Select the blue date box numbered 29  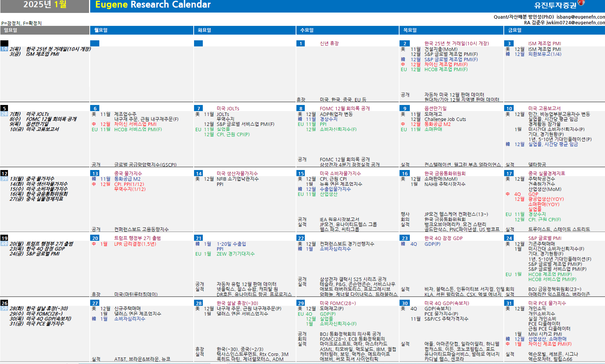301,303
